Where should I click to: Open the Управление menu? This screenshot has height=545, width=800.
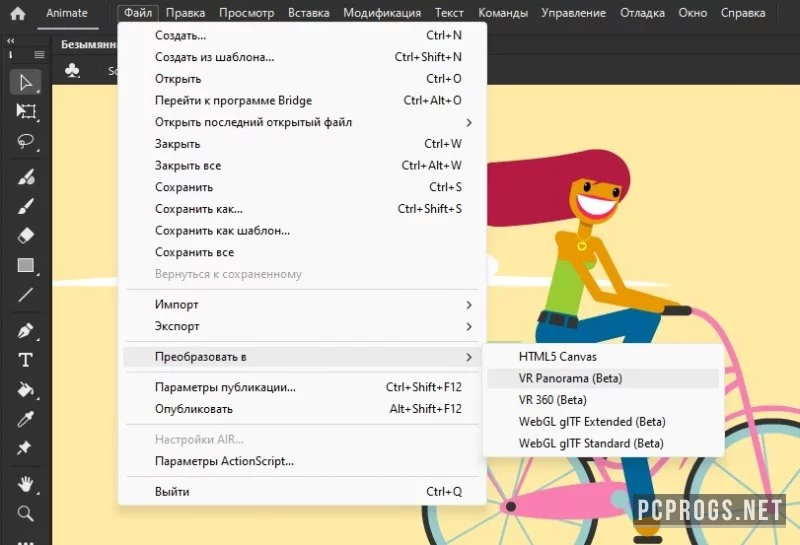tap(573, 13)
